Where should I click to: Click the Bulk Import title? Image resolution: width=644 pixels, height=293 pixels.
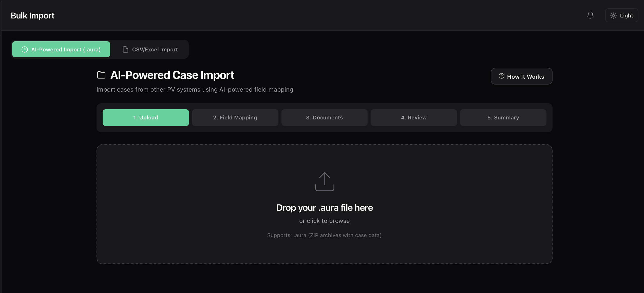pos(32,15)
